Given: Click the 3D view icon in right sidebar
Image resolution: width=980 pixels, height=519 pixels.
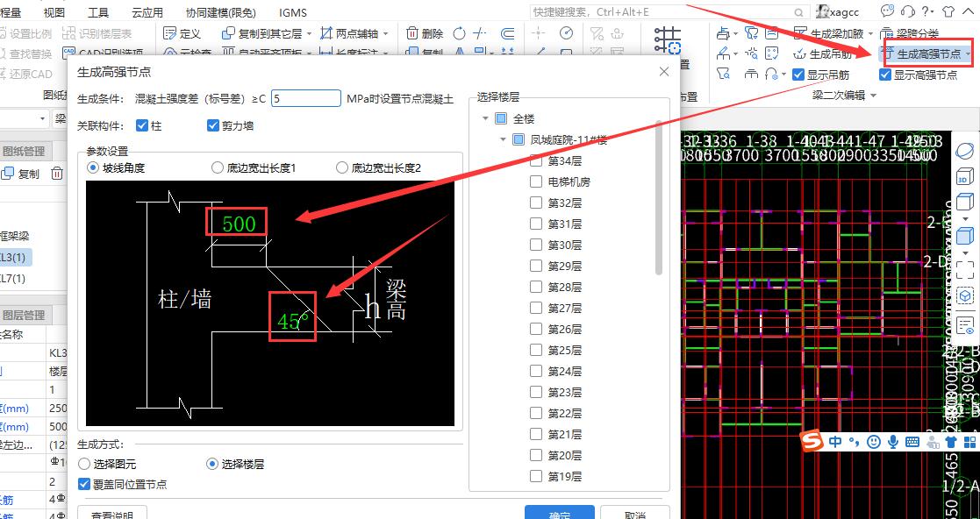Looking at the screenshot, I should click(x=965, y=177).
